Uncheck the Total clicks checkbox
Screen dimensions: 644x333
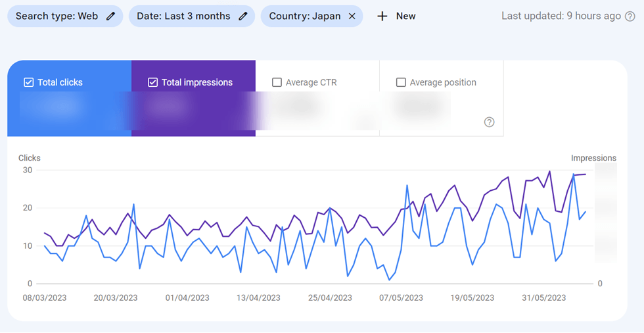28,82
